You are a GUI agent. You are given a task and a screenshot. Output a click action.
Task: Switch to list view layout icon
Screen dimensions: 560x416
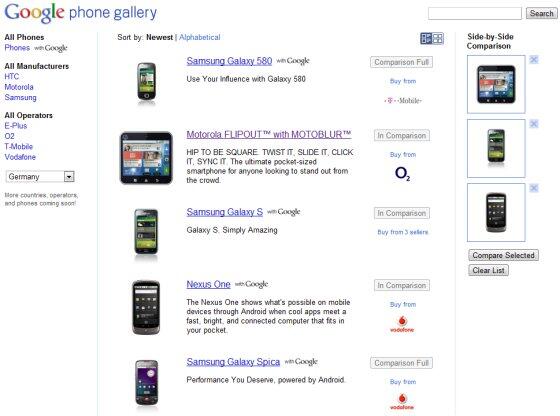pos(426,38)
